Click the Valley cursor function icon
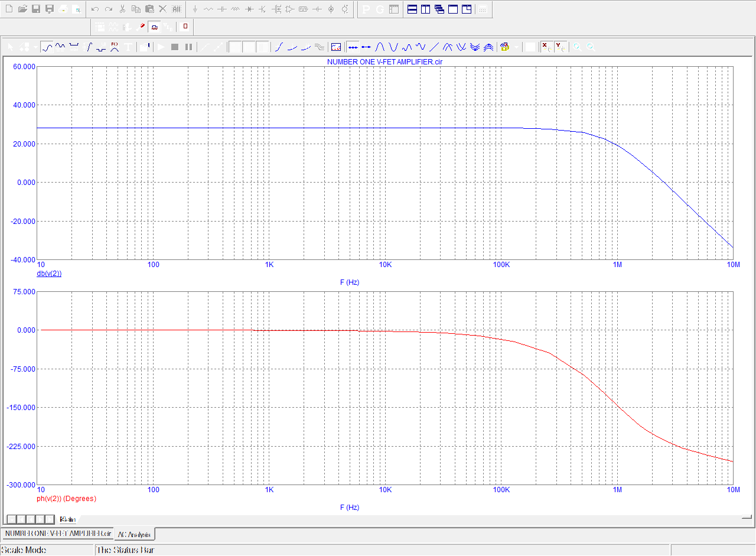Viewport: 756px width, 556px height. 393,47
